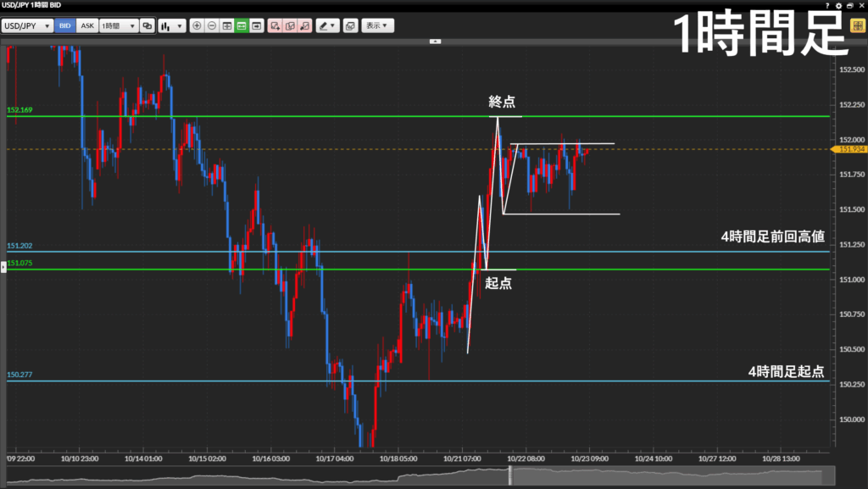Switch price type to ASK
This screenshot has height=489, width=868.
(x=87, y=25)
